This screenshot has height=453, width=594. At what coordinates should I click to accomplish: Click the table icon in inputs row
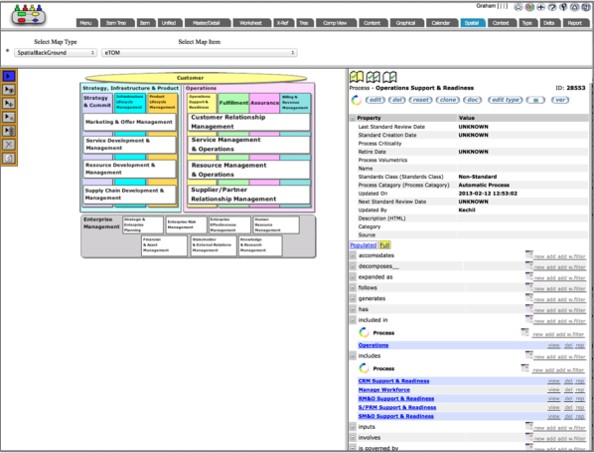[x=529, y=426]
